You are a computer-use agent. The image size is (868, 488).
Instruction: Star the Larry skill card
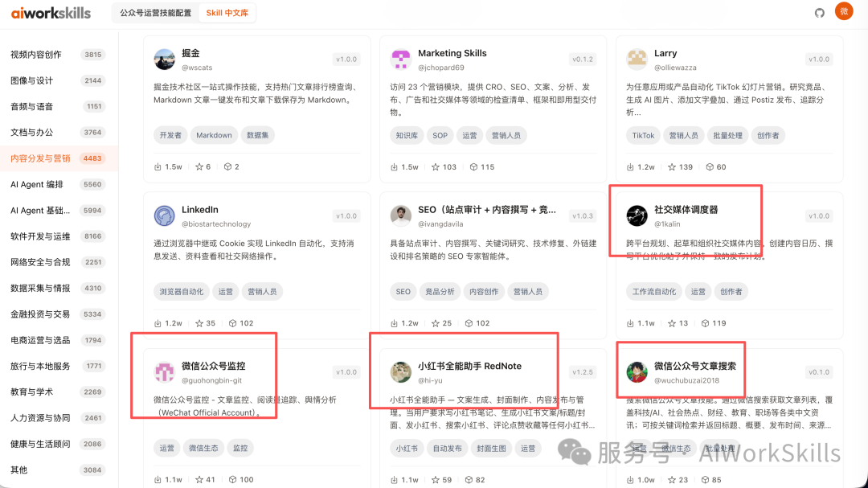(672, 166)
